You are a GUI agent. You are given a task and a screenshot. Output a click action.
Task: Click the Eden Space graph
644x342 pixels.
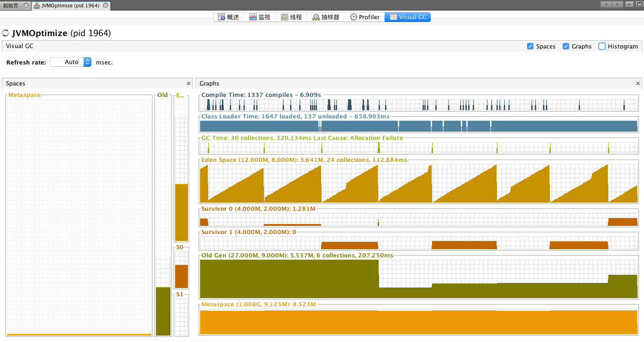(418, 183)
